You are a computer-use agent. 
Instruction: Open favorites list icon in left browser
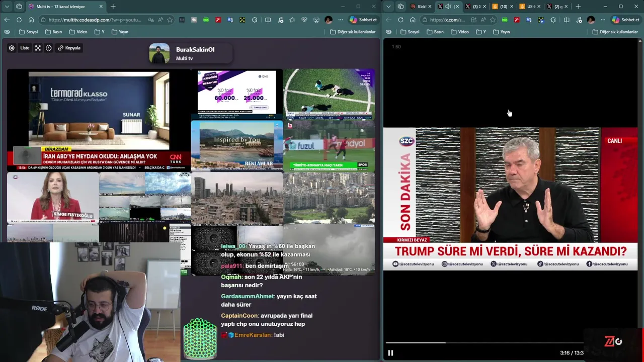(x=292, y=20)
